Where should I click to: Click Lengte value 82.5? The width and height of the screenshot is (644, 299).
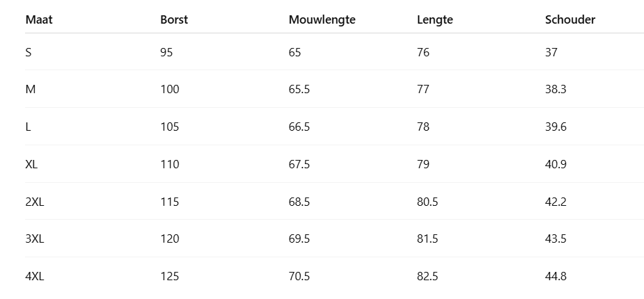tap(427, 276)
